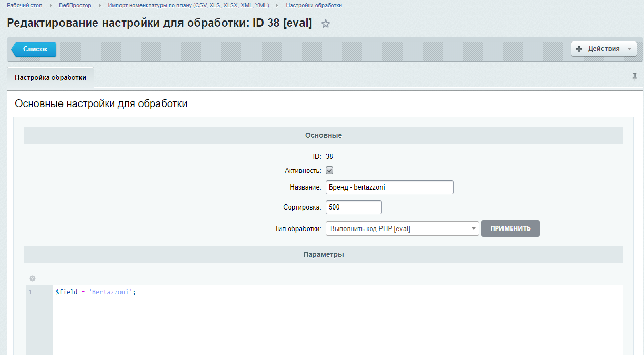This screenshot has width=644, height=355.
Task: Click the heading Основные настройки для обработки
Action: 101,104
